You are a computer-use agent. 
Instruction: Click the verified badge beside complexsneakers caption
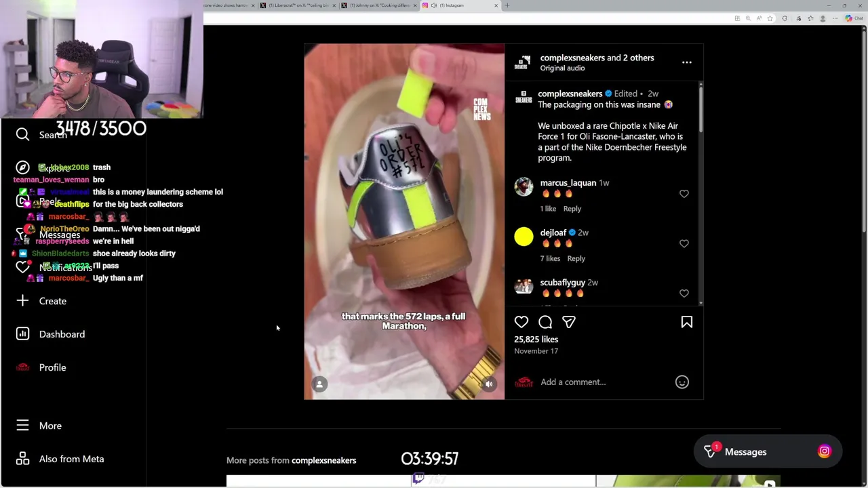608,94
